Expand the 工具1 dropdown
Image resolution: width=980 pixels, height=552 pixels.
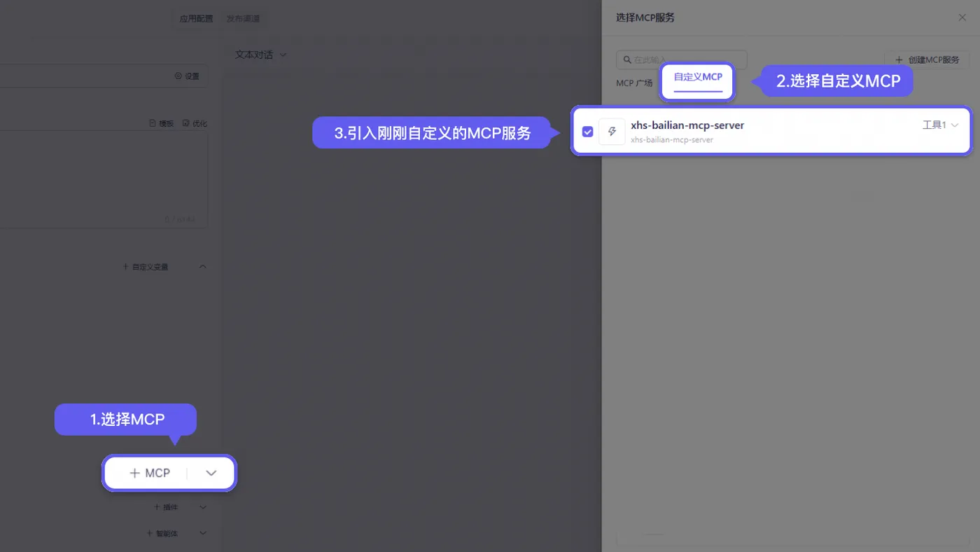[940, 125]
